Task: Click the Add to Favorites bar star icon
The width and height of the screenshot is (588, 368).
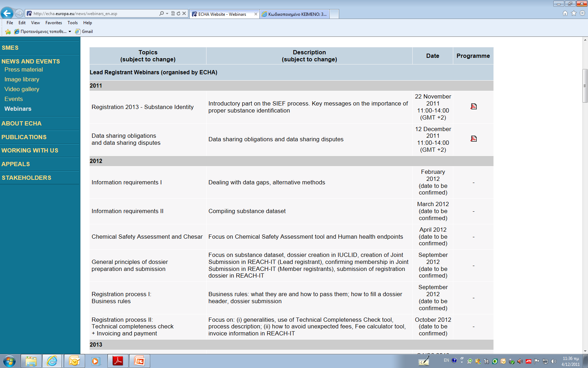Action: point(8,32)
